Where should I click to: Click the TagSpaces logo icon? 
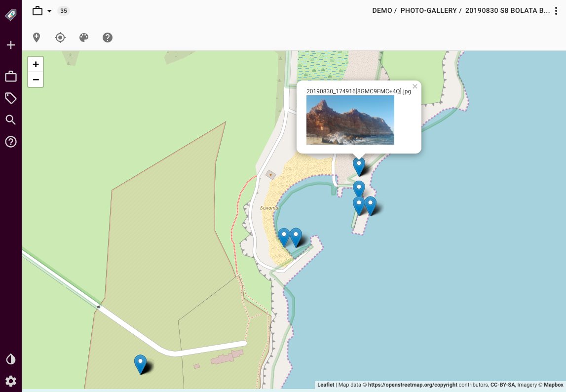(x=11, y=15)
